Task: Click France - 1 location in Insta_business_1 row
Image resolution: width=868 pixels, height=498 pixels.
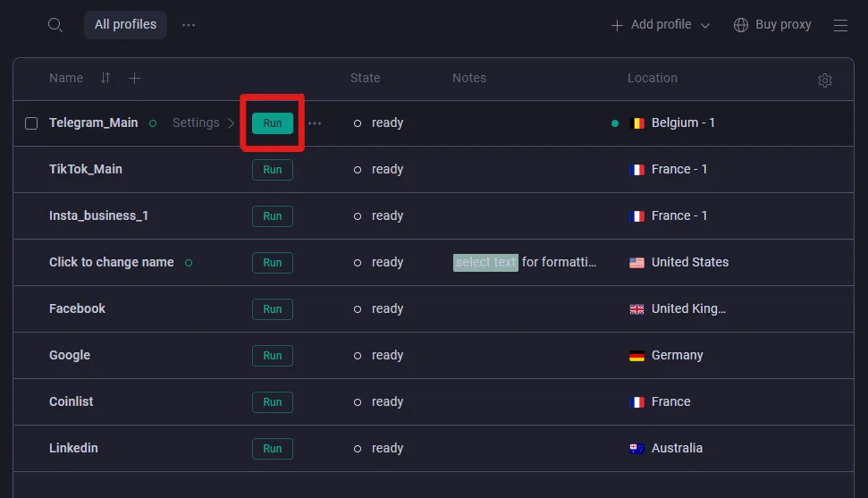Action: click(679, 215)
